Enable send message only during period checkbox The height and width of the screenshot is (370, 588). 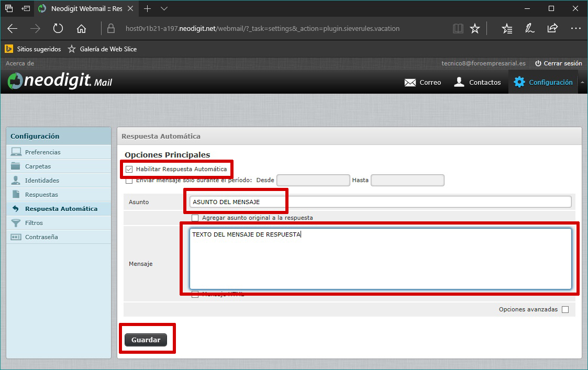129,181
